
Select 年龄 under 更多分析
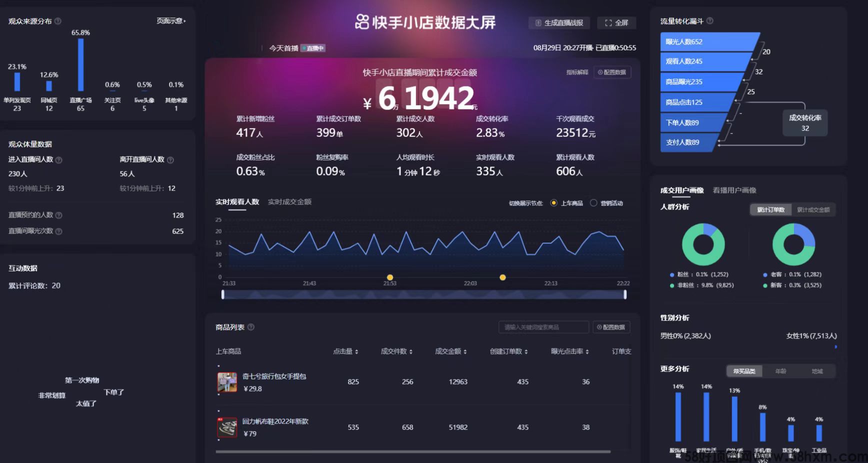(x=780, y=371)
